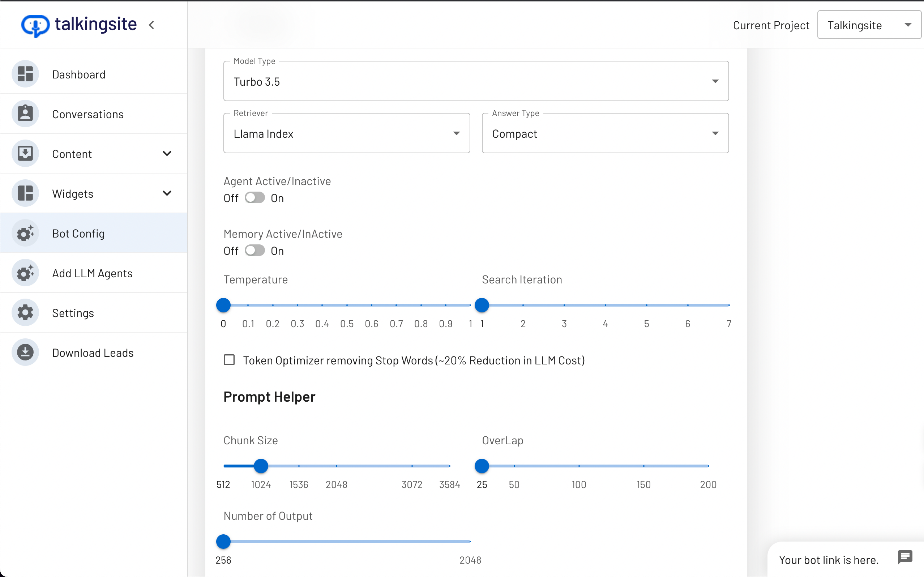The image size is (924, 577).
Task: Enable Token Optimizer stop words checkbox
Action: click(229, 360)
